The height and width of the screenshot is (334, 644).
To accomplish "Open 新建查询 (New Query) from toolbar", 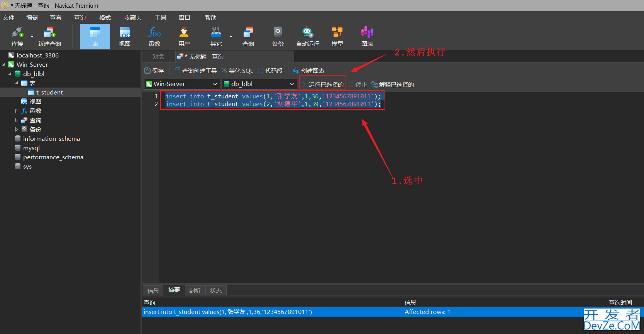I will point(49,37).
